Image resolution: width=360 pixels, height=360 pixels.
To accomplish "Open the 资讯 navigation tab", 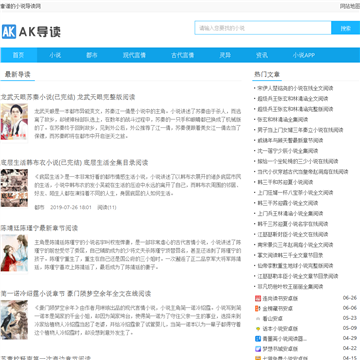I will coord(262,55).
